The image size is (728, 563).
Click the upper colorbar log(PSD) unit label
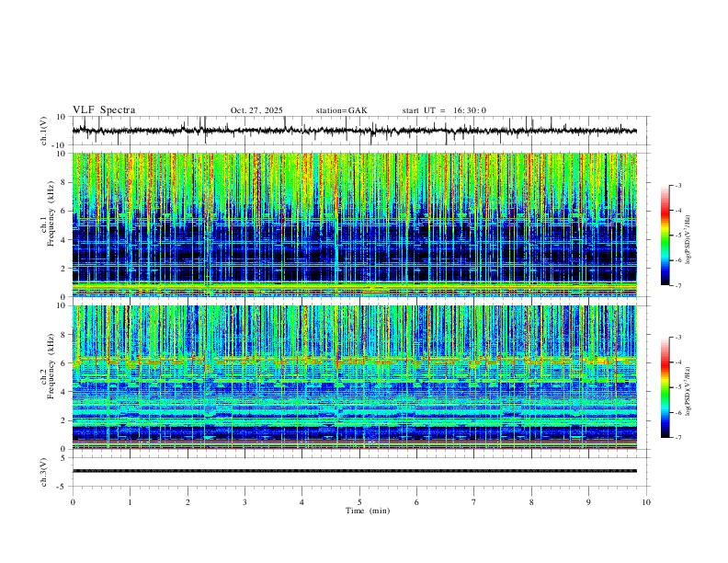click(688, 239)
